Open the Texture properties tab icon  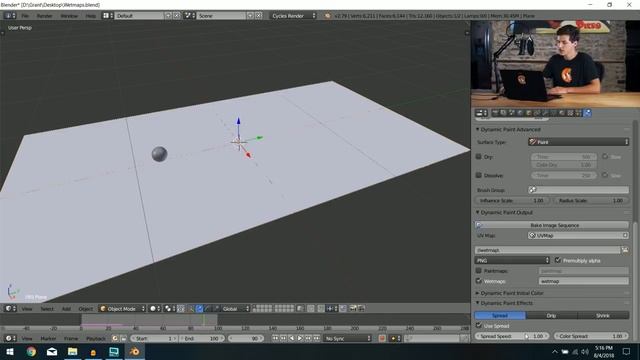point(570,113)
